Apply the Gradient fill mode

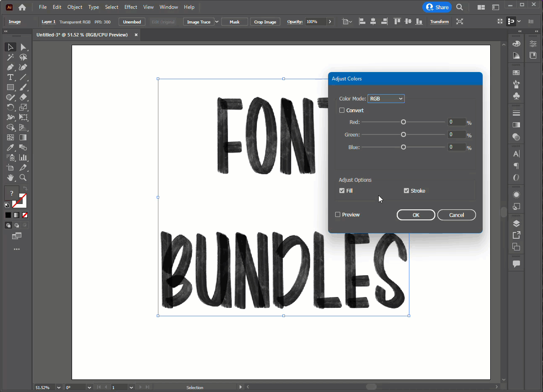point(16,215)
